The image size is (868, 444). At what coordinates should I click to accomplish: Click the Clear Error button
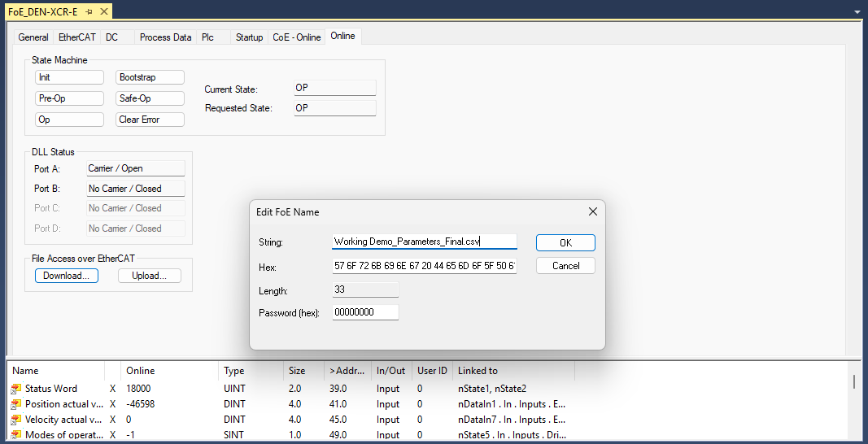(x=150, y=120)
